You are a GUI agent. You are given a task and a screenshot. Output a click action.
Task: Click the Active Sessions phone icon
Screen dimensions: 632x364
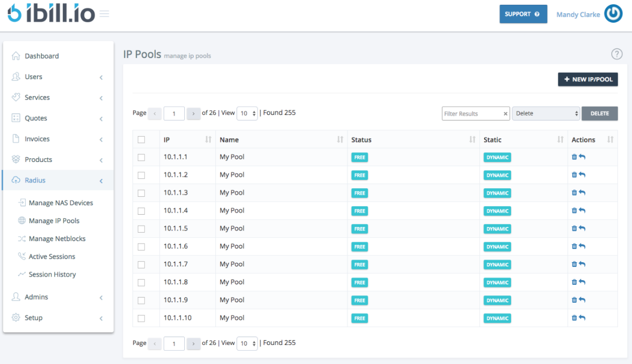pos(22,256)
